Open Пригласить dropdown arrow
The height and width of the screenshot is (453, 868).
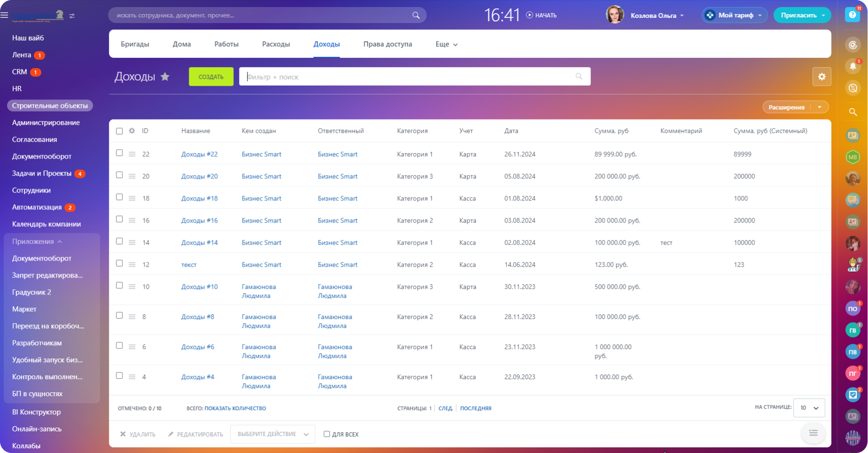pos(823,16)
